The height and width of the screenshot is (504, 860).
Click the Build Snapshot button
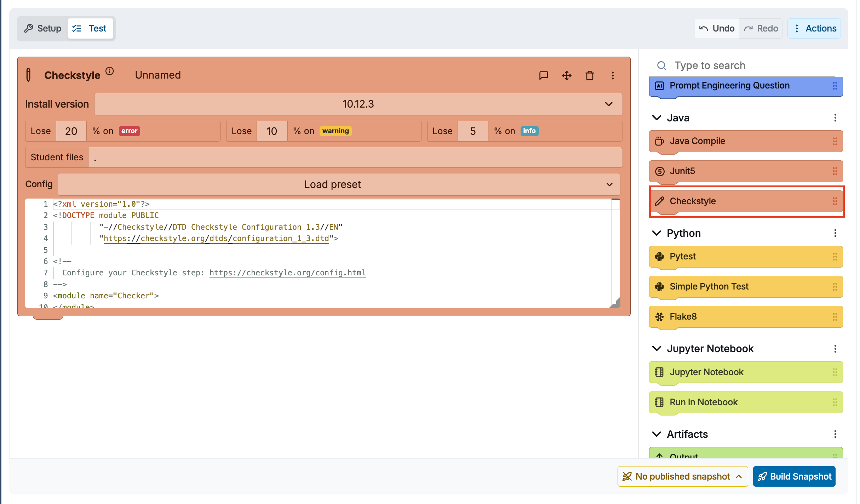click(794, 476)
